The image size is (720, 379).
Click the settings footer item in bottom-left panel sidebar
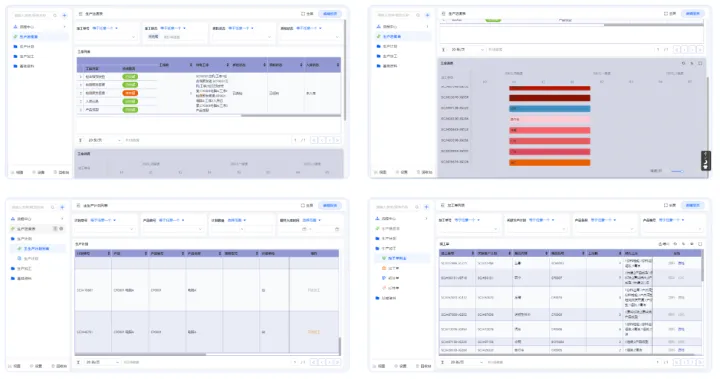point(36,366)
